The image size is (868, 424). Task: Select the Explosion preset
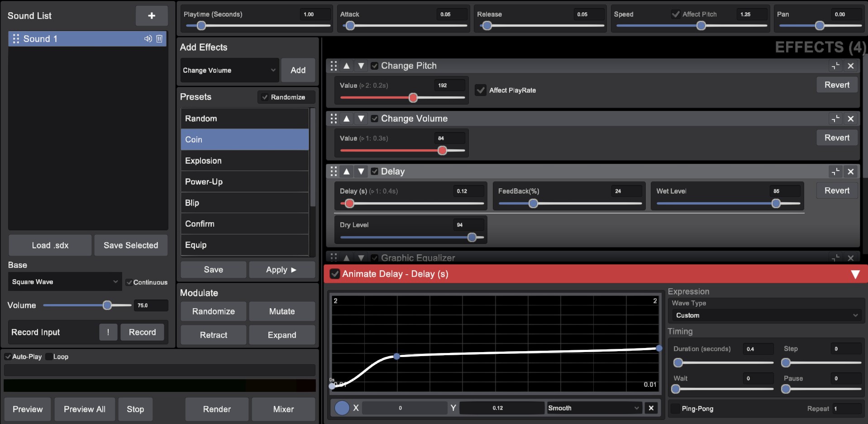244,161
